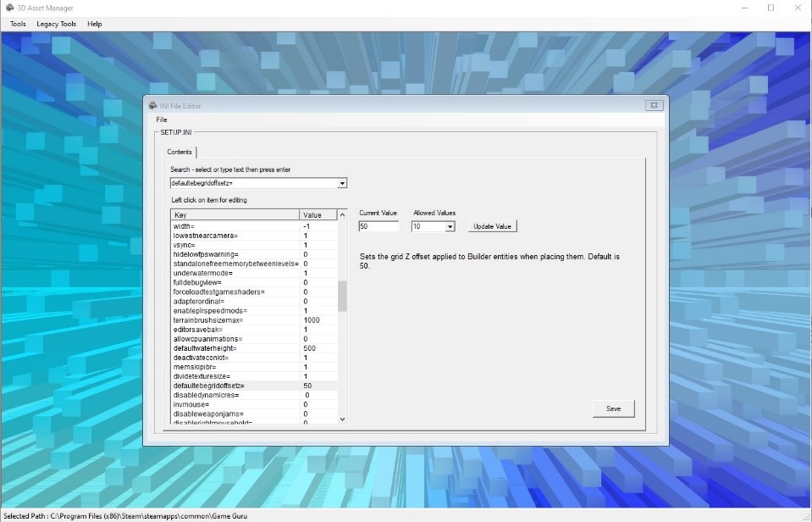Open the Tools menu

(x=18, y=24)
